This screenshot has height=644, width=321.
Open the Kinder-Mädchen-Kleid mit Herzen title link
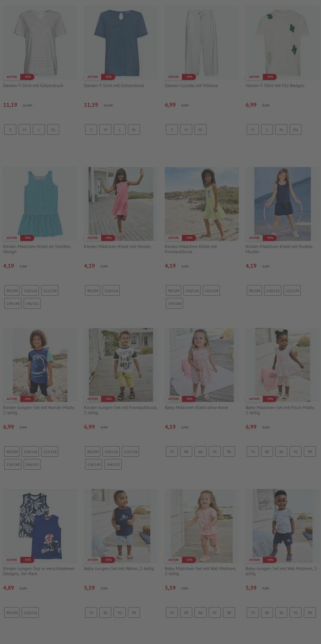point(117,246)
